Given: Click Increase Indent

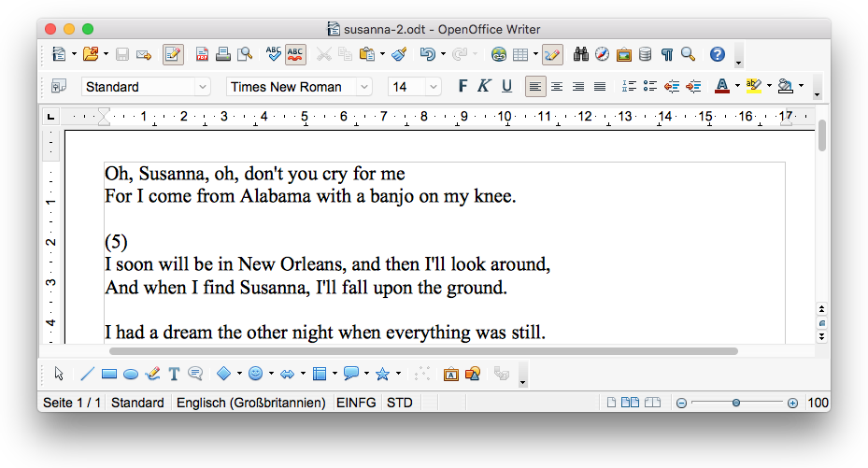Looking at the screenshot, I should click(693, 86).
